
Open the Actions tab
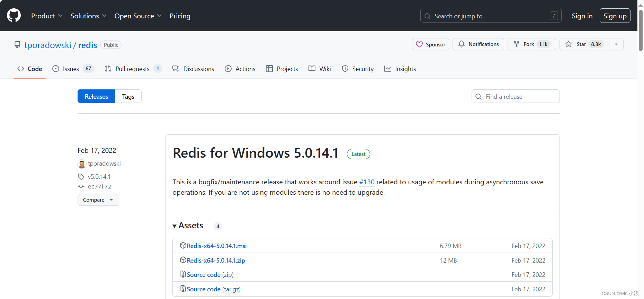[240, 69]
